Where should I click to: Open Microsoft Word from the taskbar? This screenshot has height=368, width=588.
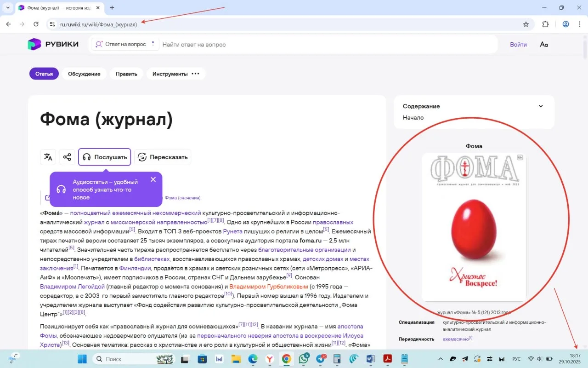[371, 359]
